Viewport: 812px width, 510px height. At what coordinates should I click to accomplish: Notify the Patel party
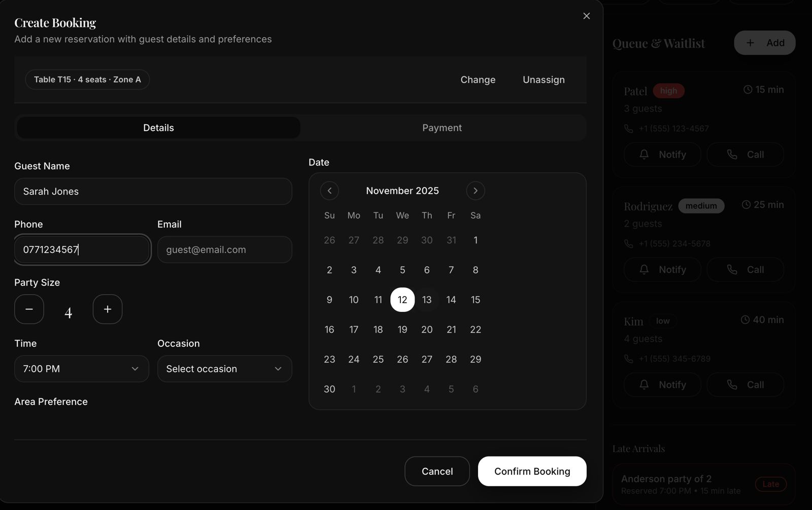point(662,154)
